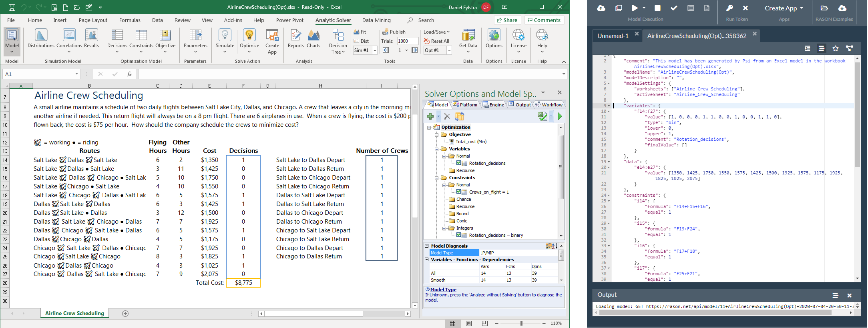The height and width of the screenshot is (328, 868).
Task: Adjust the Excel zoom slider handle
Action: [x=521, y=323]
